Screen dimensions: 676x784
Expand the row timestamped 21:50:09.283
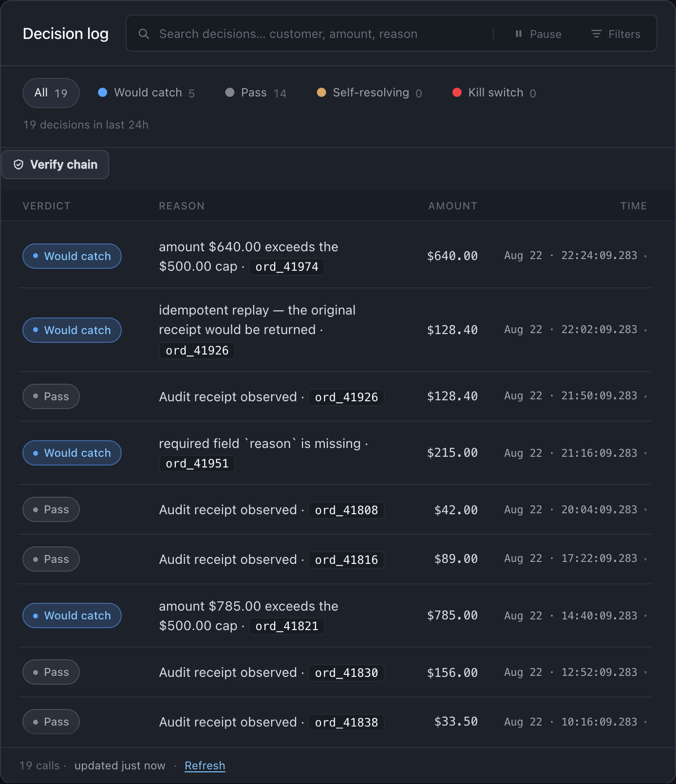pos(645,396)
